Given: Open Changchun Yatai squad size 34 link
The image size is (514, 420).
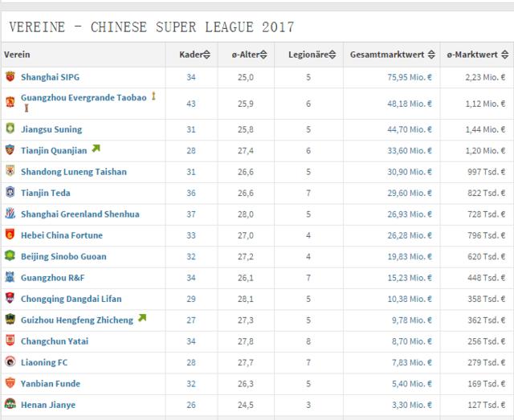Looking at the screenshot, I should 191,341.
